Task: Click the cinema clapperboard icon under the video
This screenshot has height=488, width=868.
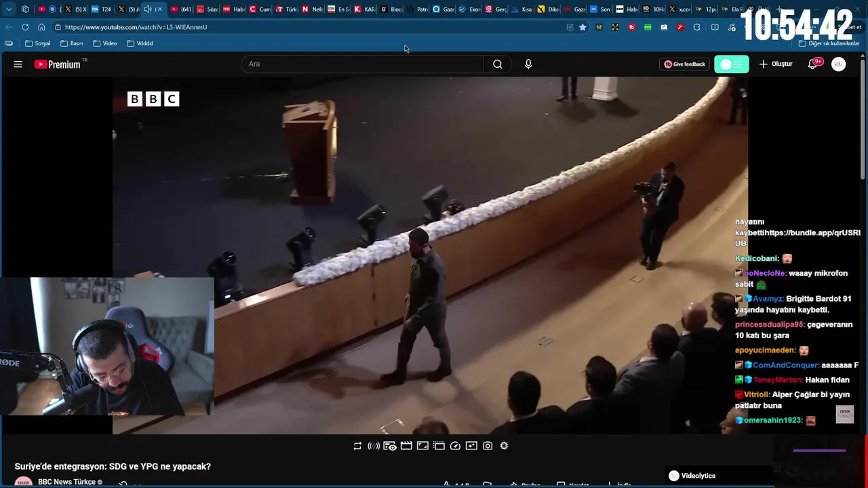Action: [406, 445]
